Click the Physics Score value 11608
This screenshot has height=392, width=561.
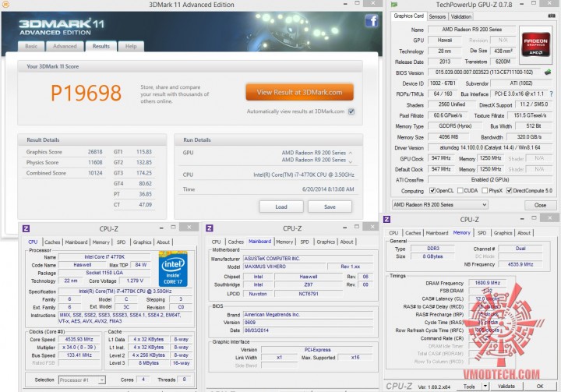(x=95, y=163)
